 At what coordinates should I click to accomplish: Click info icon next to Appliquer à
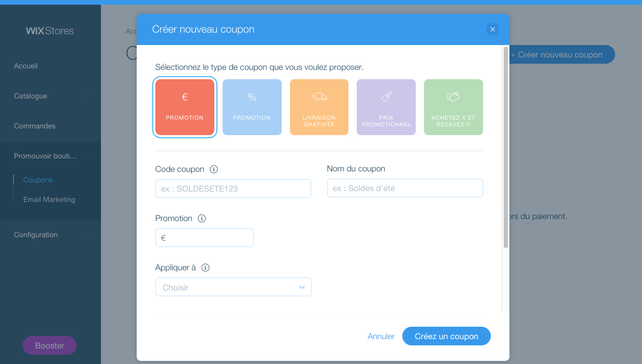(x=206, y=268)
